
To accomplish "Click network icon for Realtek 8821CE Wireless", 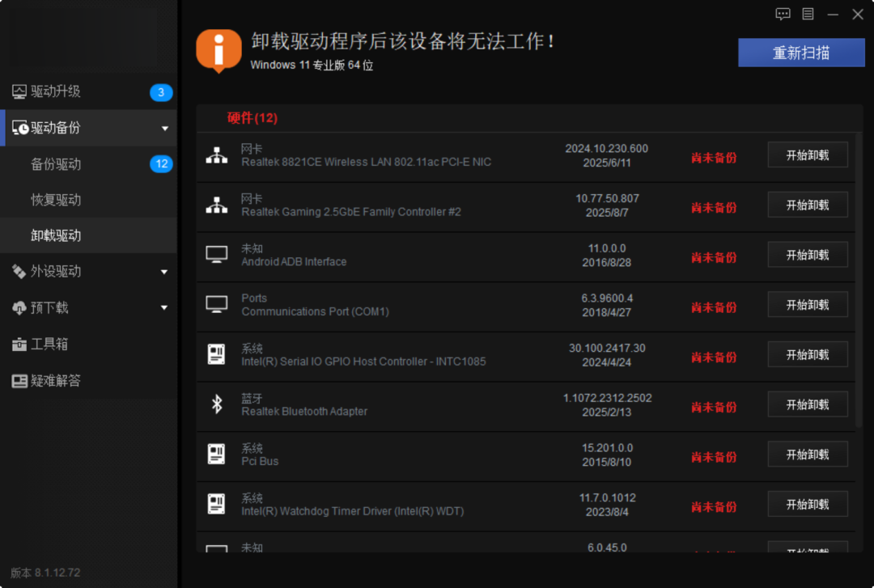I will (217, 155).
